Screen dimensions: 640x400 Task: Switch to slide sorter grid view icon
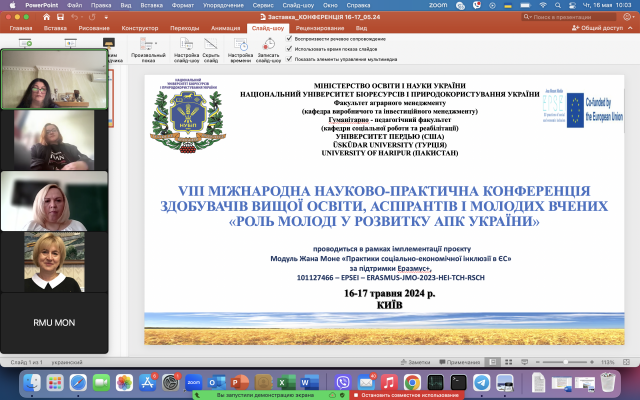(x=509, y=362)
